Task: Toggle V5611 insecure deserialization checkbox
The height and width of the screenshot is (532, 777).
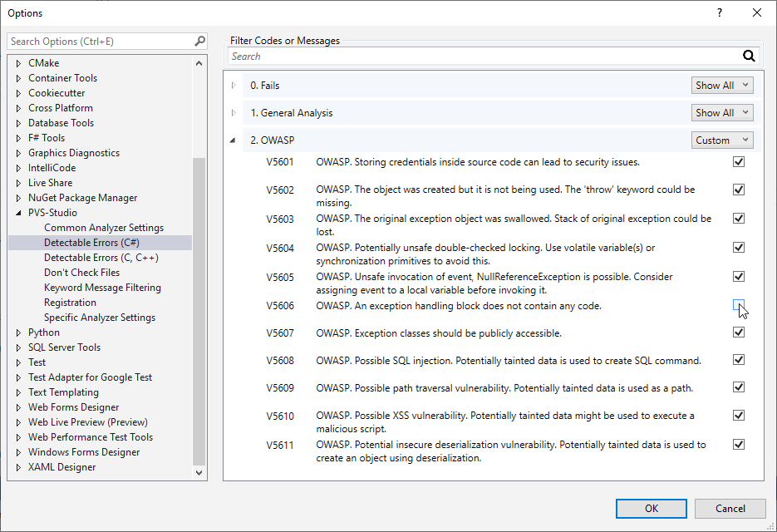Action: click(x=738, y=444)
